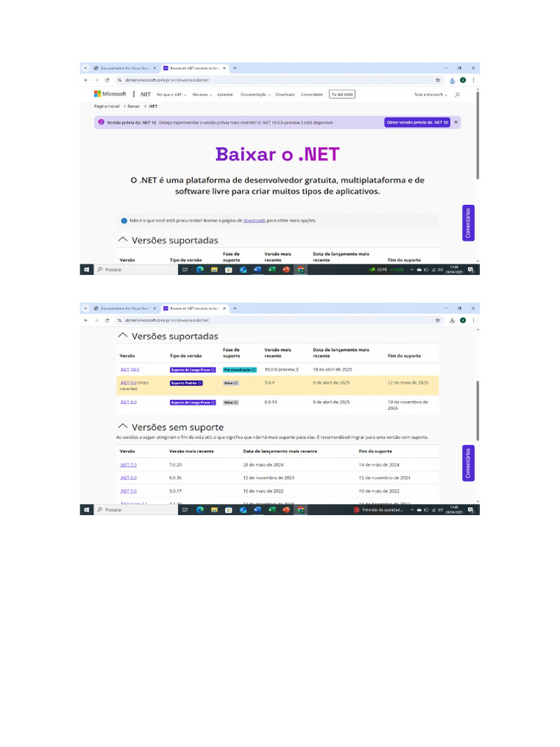
Task: Open the Chrome three-dot menu in upper browser
Action: pyautogui.click(x=473, y=80)
